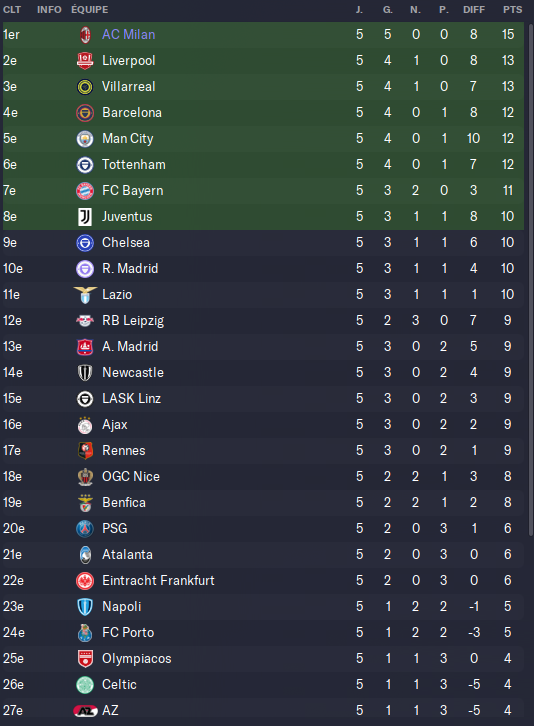
Task: Open the AC Milan team link
Action: pos(129,35)
